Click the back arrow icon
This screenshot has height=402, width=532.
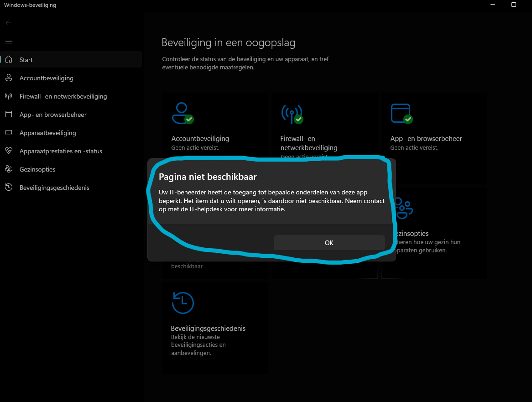(x=9, y=23)
